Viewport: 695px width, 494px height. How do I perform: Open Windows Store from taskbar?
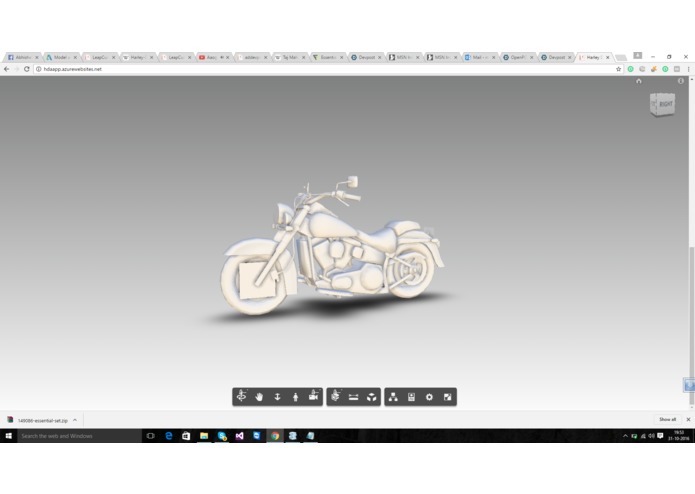click(186, 436)
